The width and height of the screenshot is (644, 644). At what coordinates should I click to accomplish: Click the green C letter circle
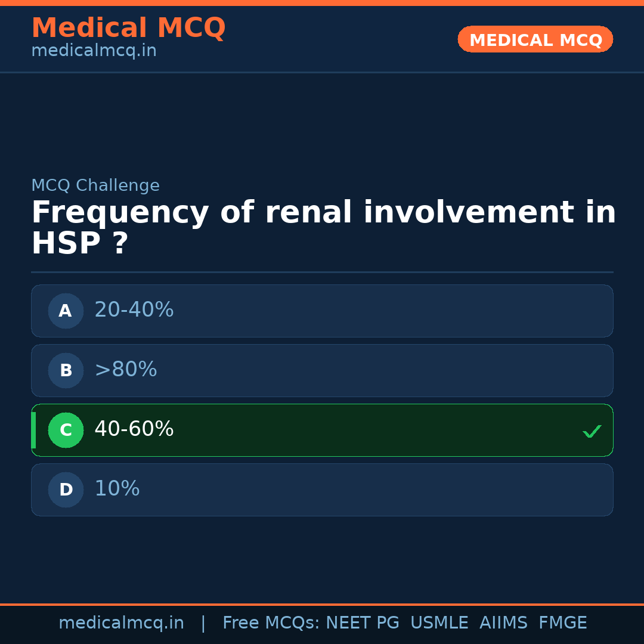pyautogui.click(x=66, y=430)
